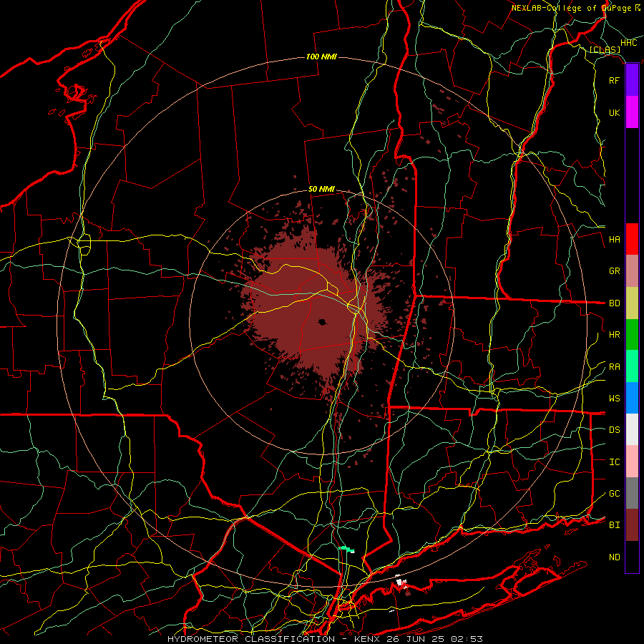Click the WS blue legend swatch

coord(632,398)
